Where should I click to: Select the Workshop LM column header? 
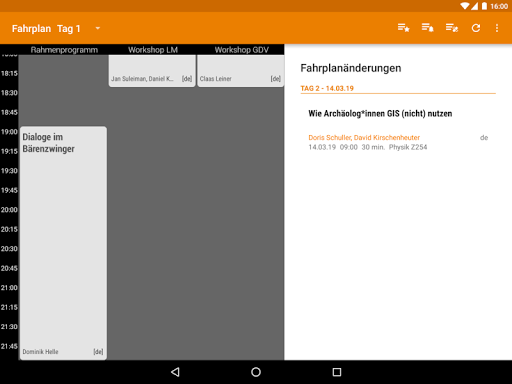[153, 50]
